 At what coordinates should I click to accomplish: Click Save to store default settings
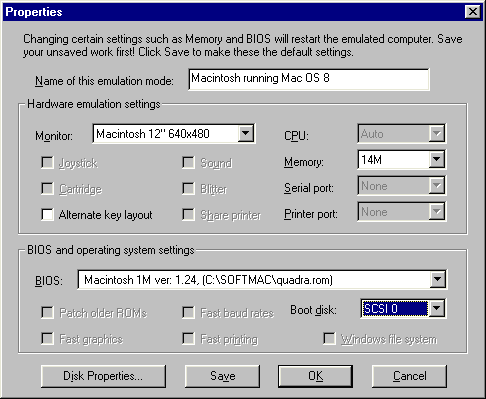pos(222,376)
